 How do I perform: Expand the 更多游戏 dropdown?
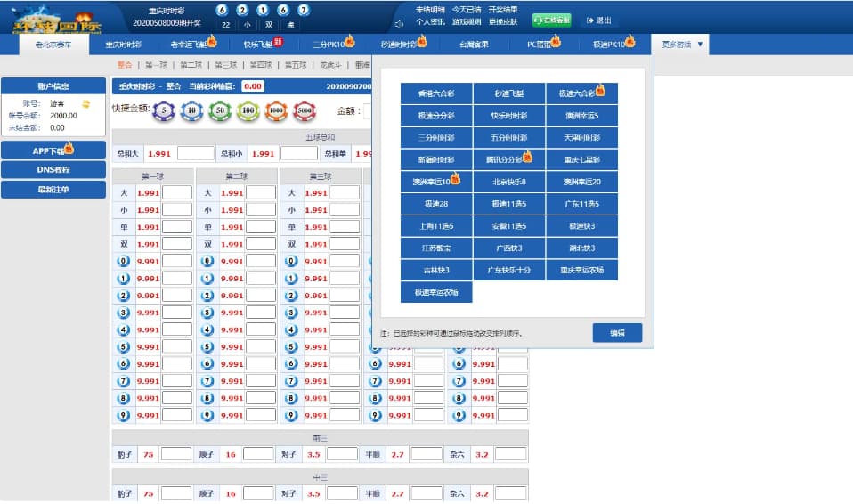pyautogui.click(x=681, y=44)
